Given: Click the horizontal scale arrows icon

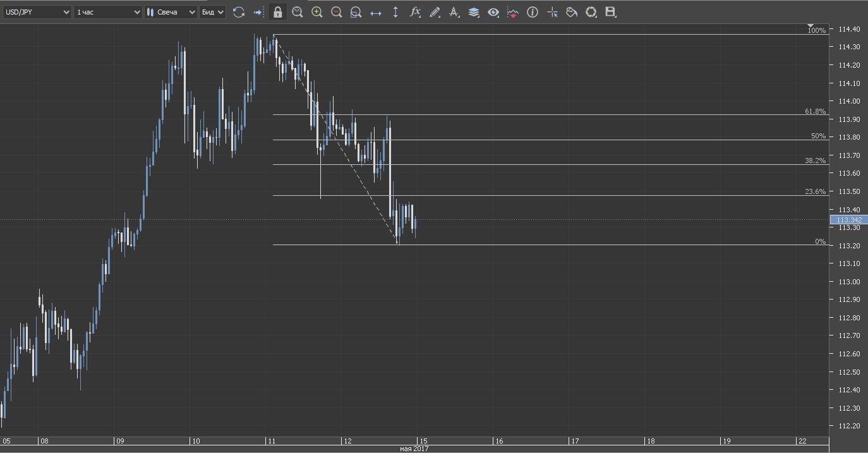Looking at the screenshot, I should click(375, 12).
